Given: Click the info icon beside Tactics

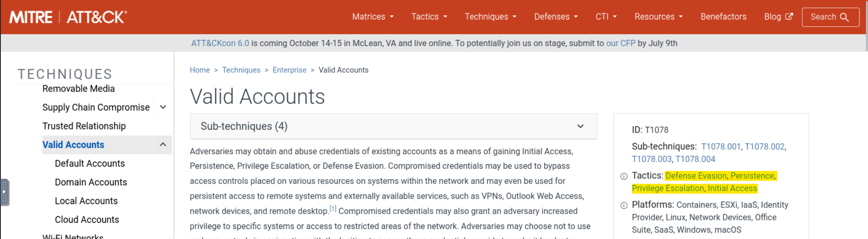Looking at the screenshot, I should (624, 176).
